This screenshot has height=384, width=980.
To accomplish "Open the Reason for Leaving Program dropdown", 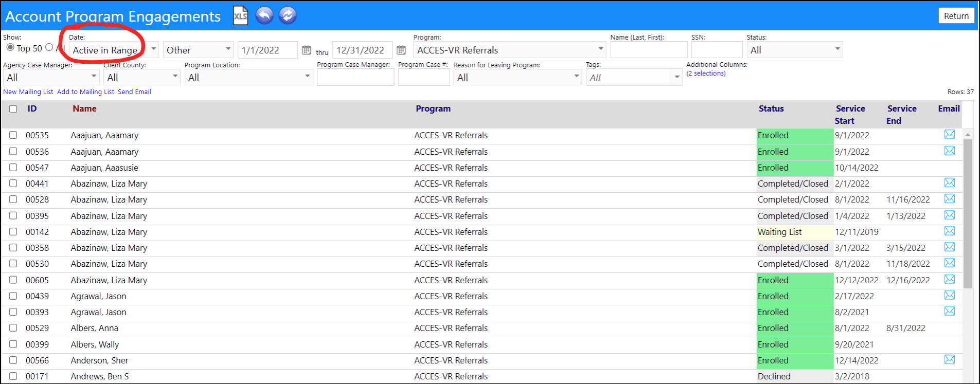I will click(x=518, y=77).
